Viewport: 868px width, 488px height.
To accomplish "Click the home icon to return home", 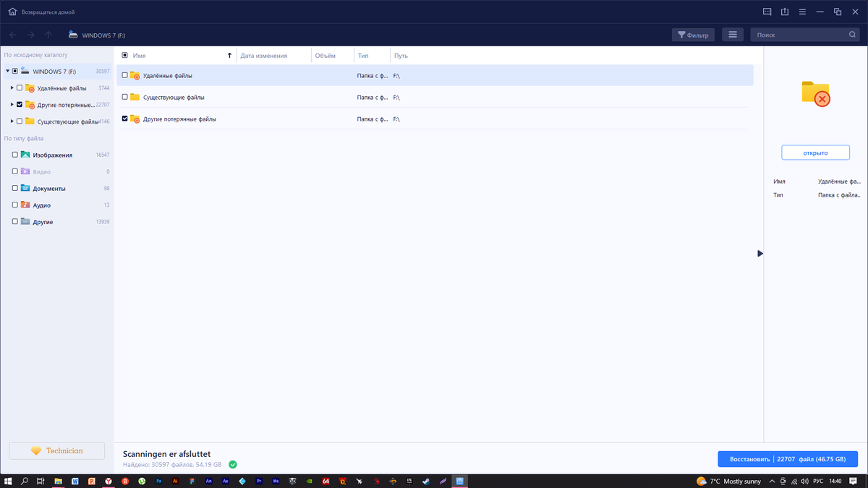I will (12, 12).
